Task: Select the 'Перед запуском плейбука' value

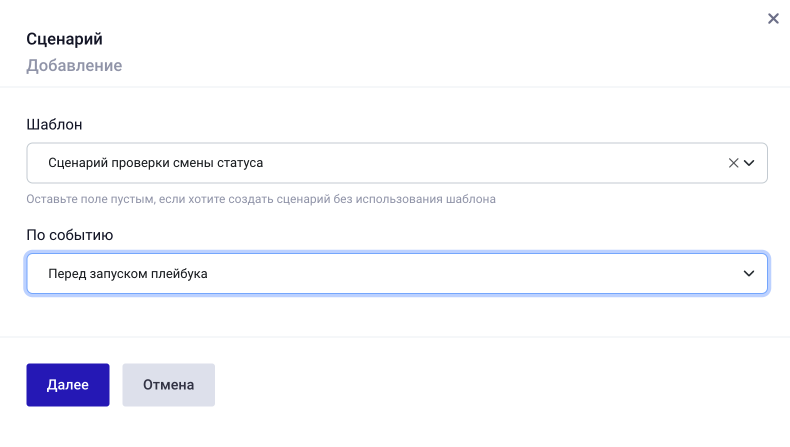Action: pos(127,273)
